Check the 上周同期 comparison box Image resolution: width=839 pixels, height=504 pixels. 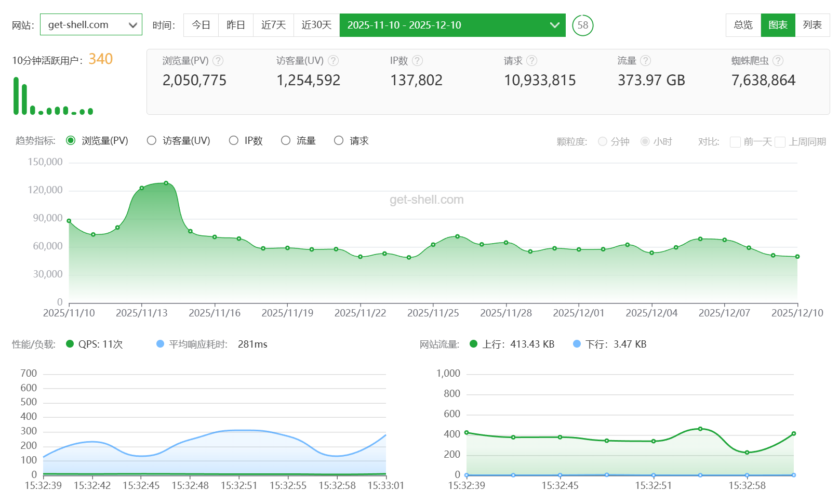pos(780,142)
